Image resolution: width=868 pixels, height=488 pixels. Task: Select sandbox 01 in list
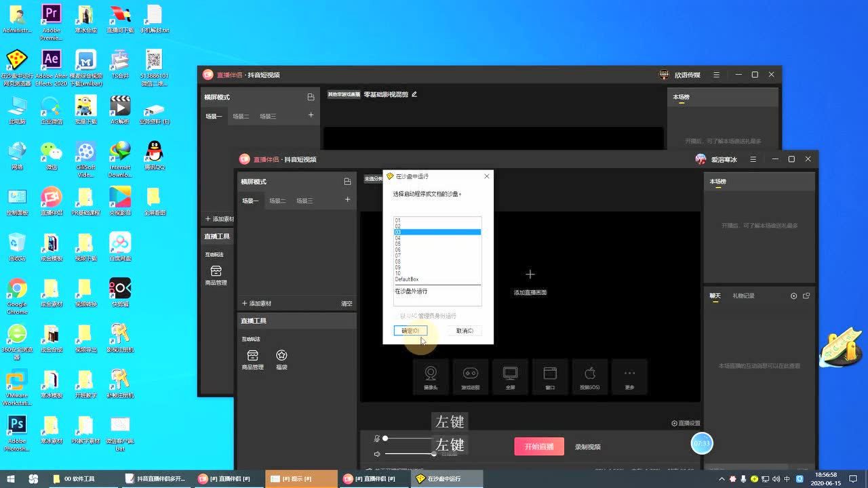coord(437,220)
